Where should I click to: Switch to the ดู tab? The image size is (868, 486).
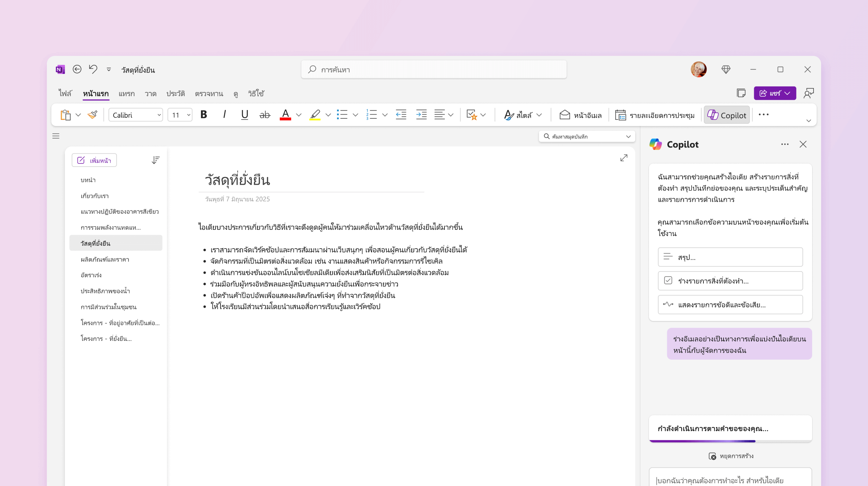point(236,93)
